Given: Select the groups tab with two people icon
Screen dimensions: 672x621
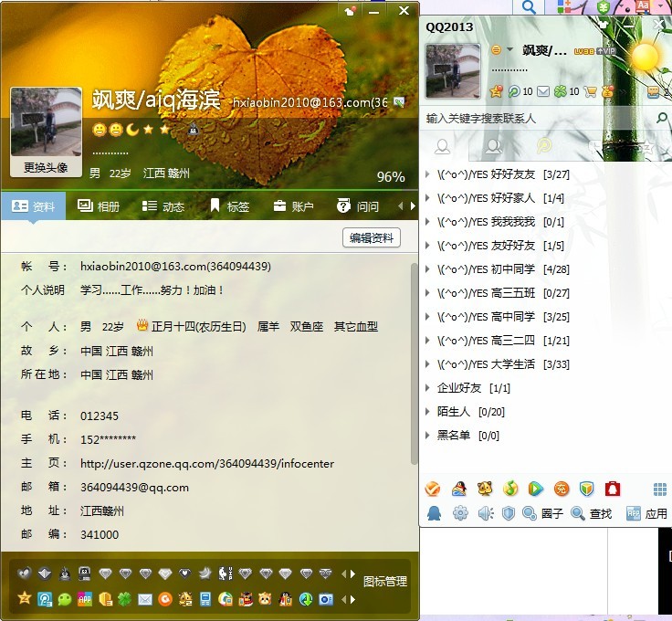Looking at the screenshot, I should 494,146.
